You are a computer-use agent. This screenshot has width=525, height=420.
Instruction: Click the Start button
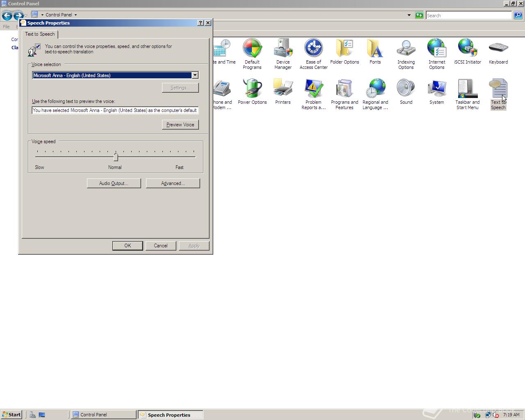pos(11,415)
